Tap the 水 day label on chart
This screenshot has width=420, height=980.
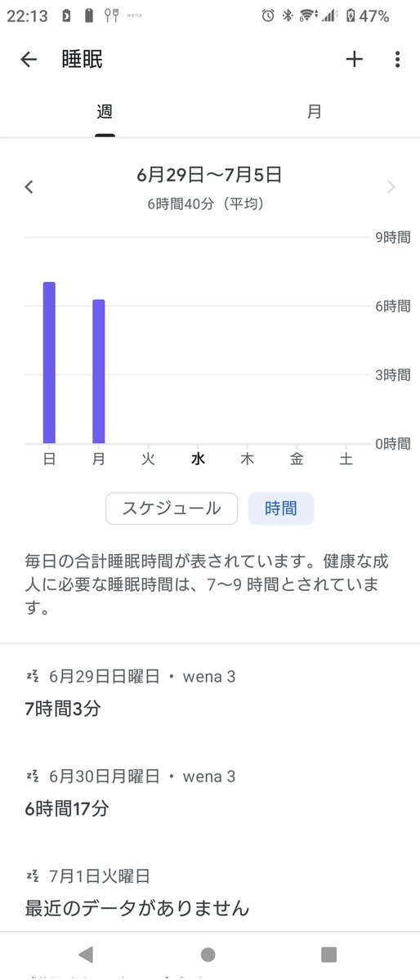pyautogui.click(x=198, y=460)
